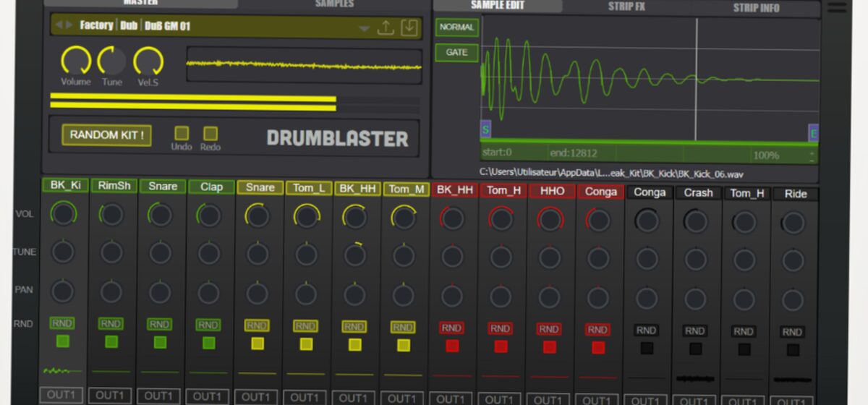Select the Ride strip name button
The height and width of the screenshot is (405, 868).
[794, 194]
